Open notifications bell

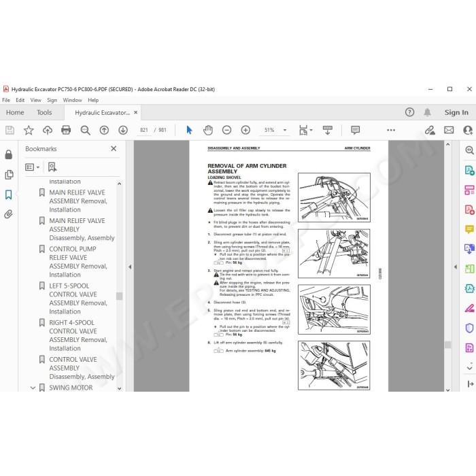[427, 112]
